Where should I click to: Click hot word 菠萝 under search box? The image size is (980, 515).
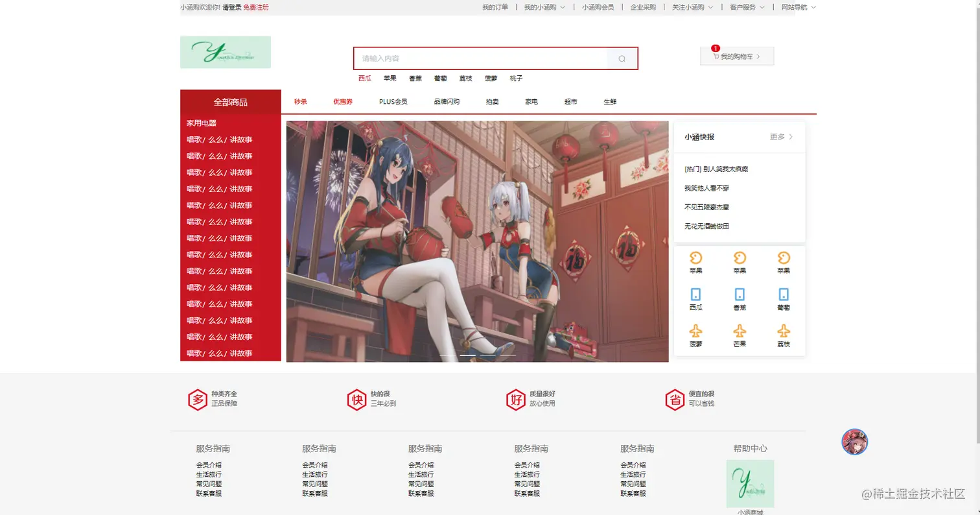tap(491, 78)
